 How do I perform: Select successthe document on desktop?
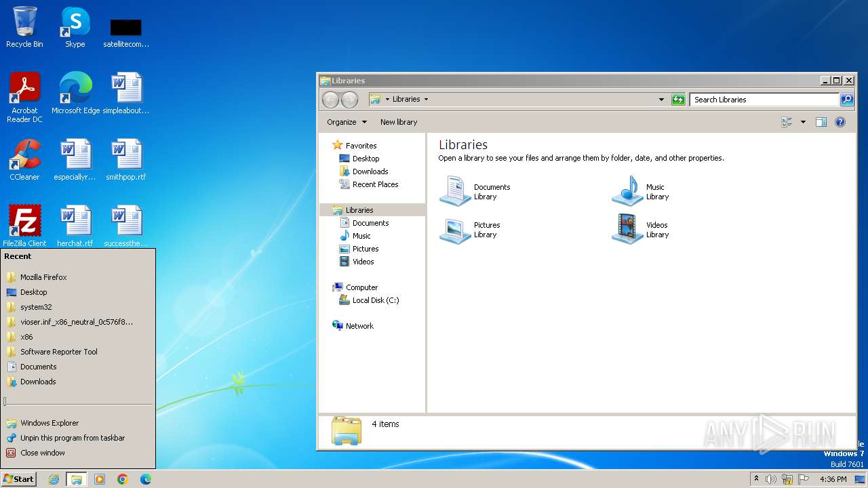pyautogui.click(x=126, y=226)
